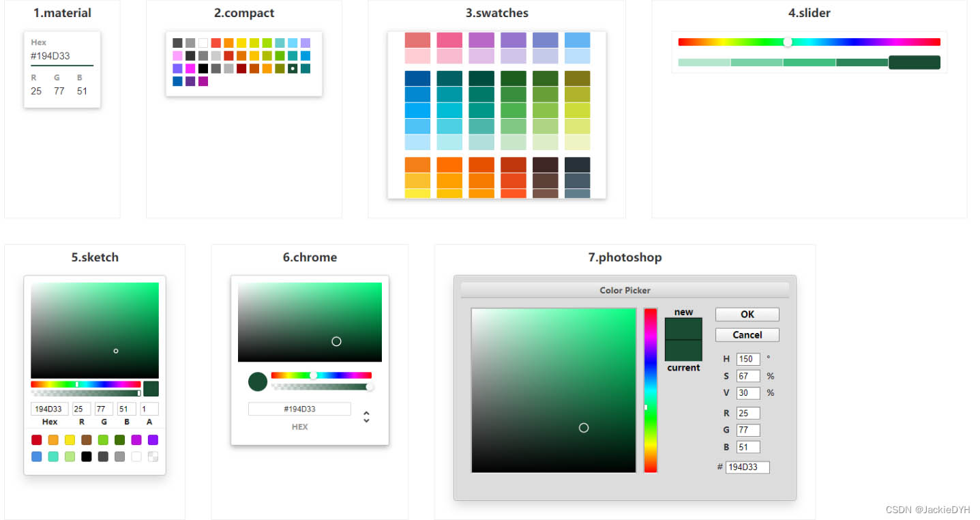980x520 pixels.
Task: Click the selected dotted swatch in compact picker
Action: click(x=292, y=68)
